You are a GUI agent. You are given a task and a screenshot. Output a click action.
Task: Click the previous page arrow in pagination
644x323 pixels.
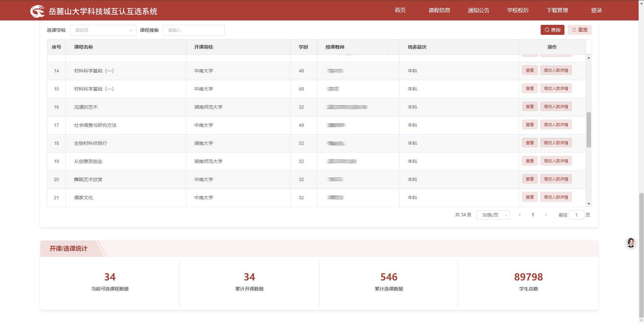[x=519, y=215]
